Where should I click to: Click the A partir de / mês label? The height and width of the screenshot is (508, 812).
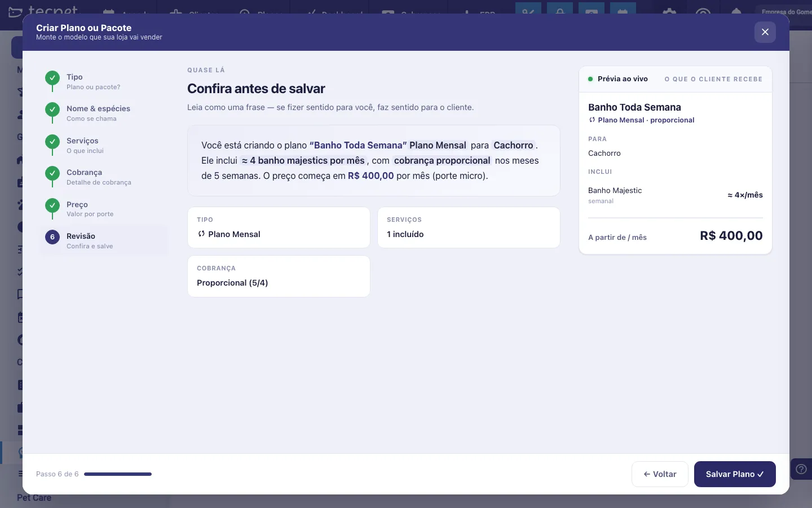(x=617, y=237)
